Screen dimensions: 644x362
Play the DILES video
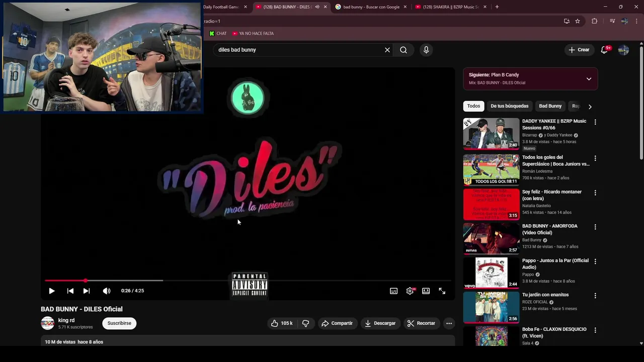coord(51,291)
